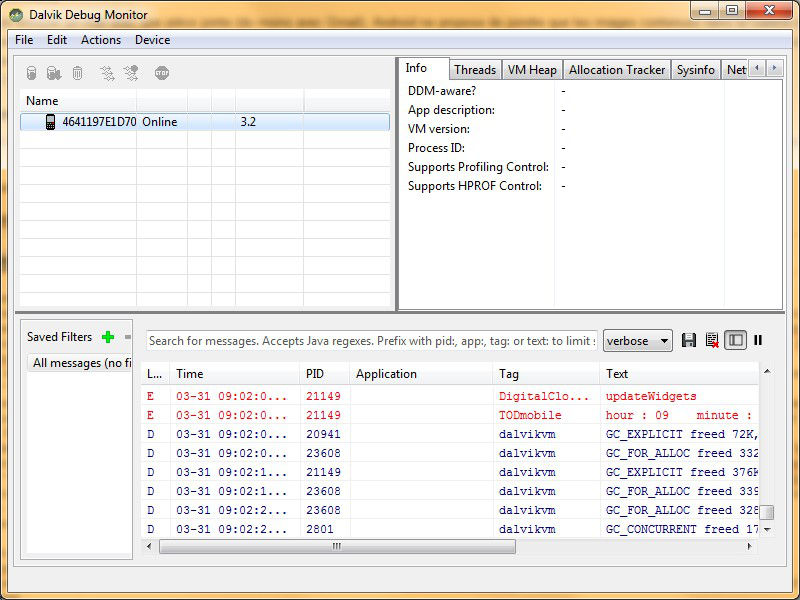Screen dimensions: 800x600
Task: Click the Cause GC trash icon
Action: tap(77, 73)
